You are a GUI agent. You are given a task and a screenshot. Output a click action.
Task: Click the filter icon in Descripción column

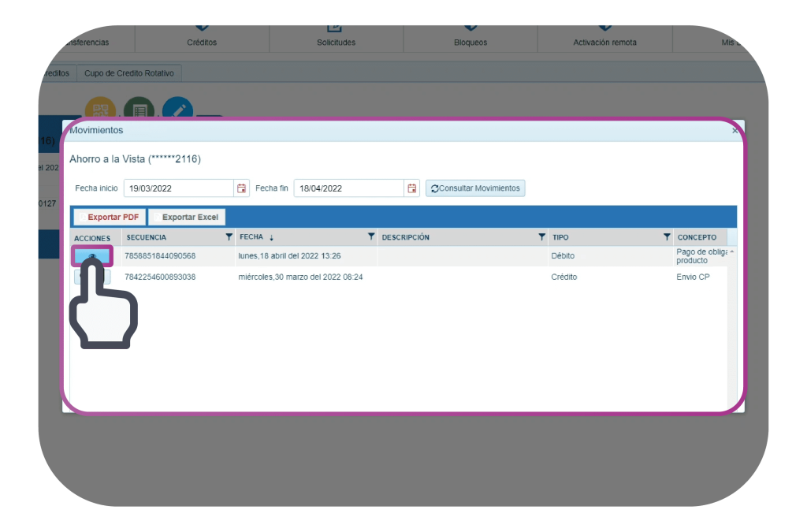tap(541, 237)
